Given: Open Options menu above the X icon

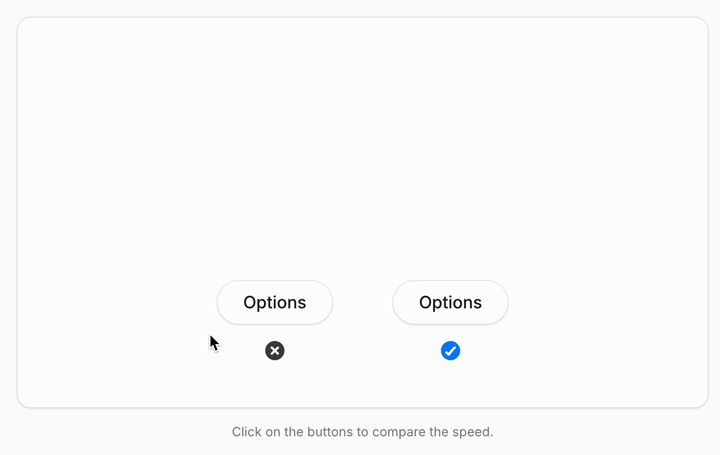Looking at the screenshot, I should pos(275,302).
